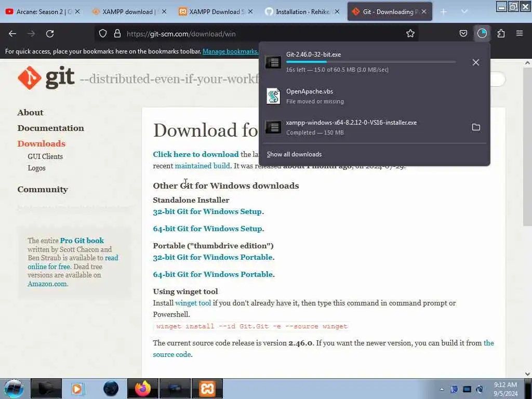Close the Arcane: Season 2 tab
The width and height of the screenshot is (532, 399).
[x=77, y=11]
